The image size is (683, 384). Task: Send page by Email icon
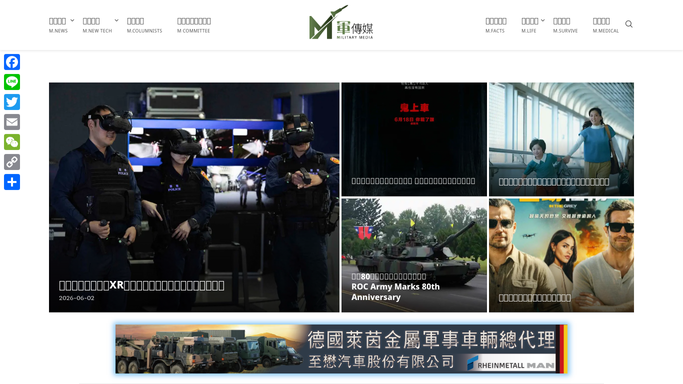click(12, 122)
